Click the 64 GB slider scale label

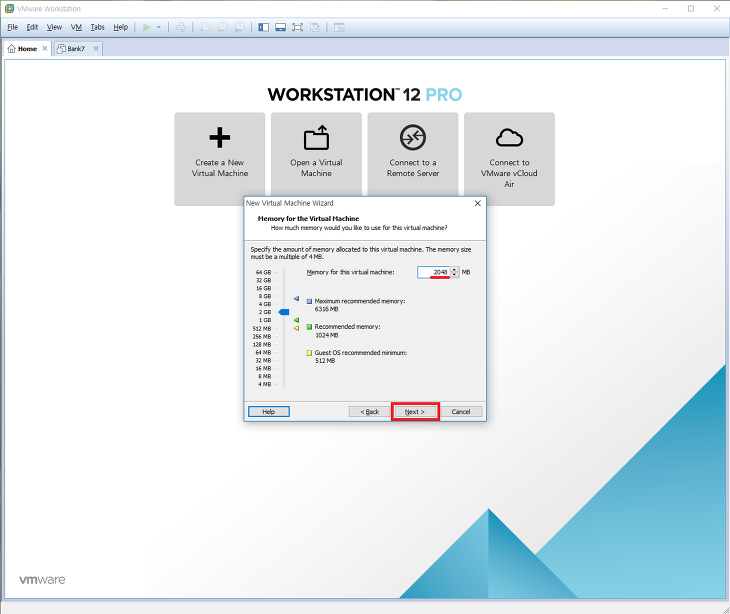[264, 272]
